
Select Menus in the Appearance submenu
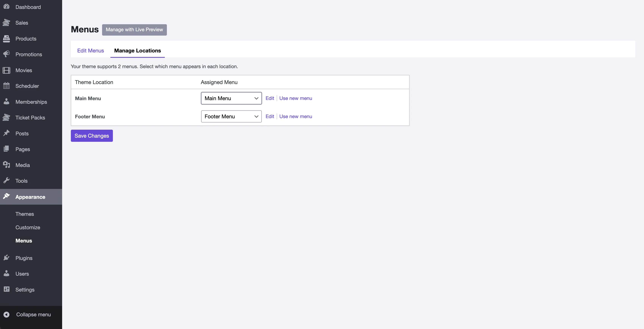point(24,241)
